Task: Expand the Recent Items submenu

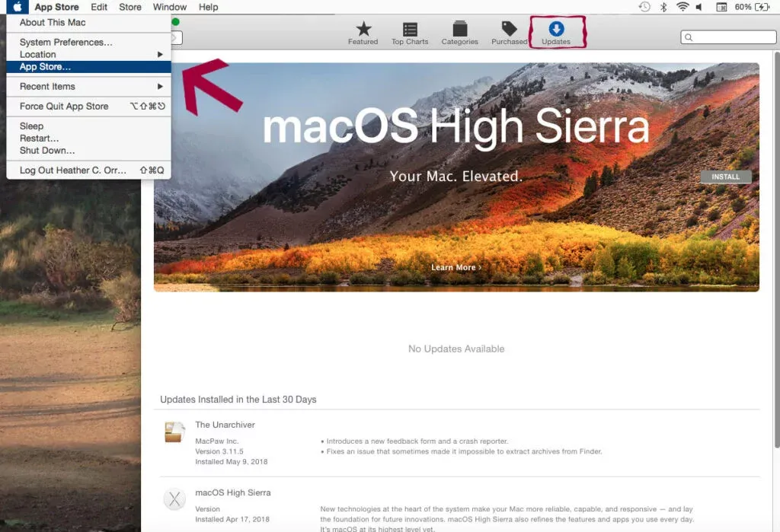Action: (x=88, y=87)
